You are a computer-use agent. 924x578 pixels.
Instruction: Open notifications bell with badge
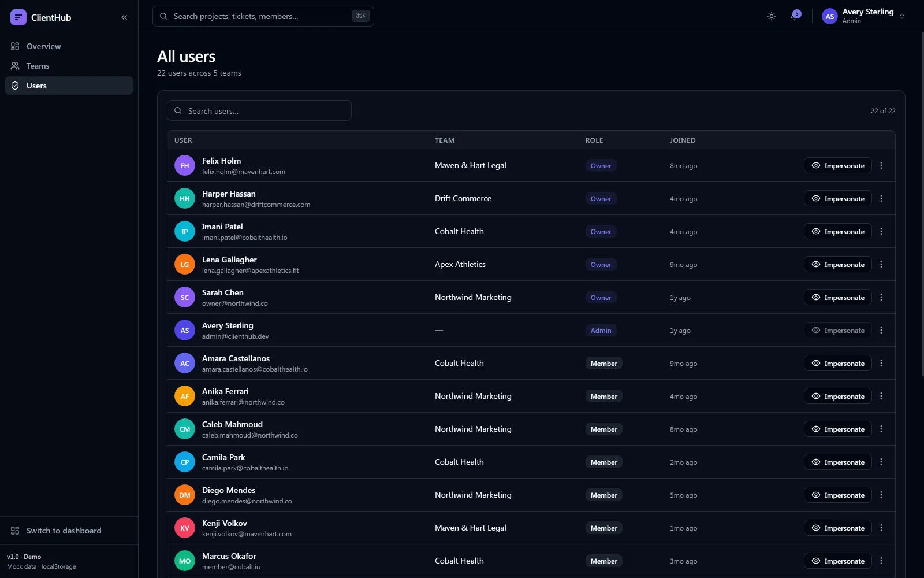795,16
